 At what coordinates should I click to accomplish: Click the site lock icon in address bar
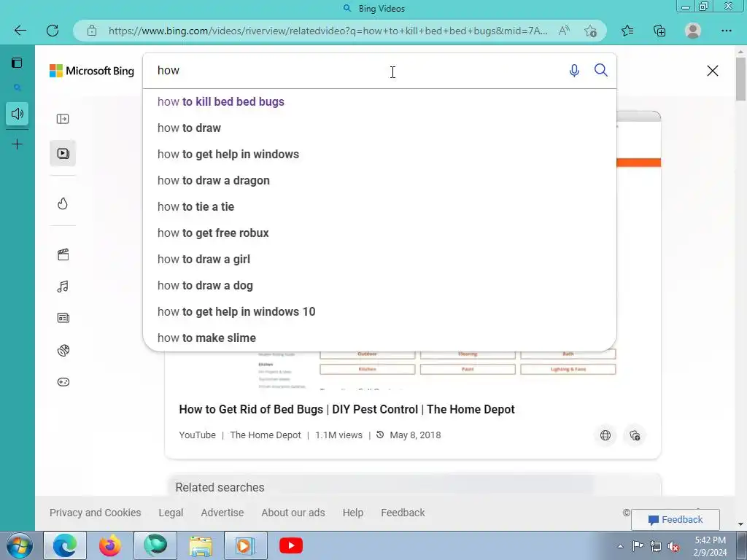pos(92,31)
